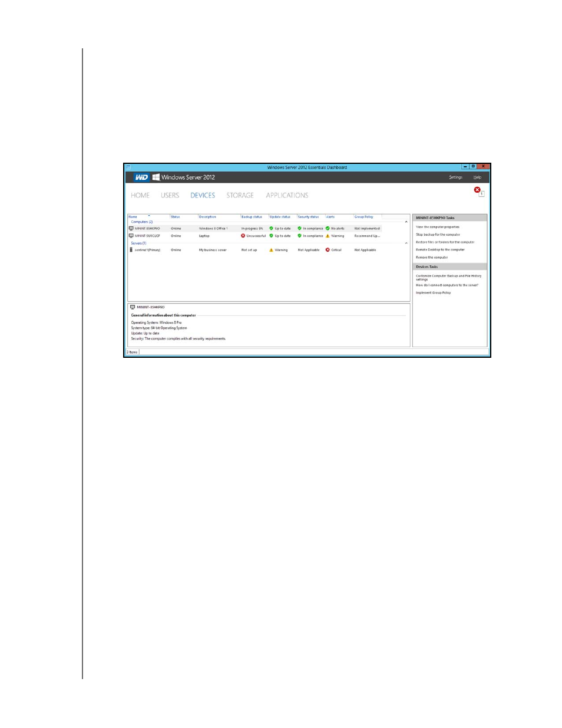
Task: Click the computer icon in details pane header
Action: 133,307
